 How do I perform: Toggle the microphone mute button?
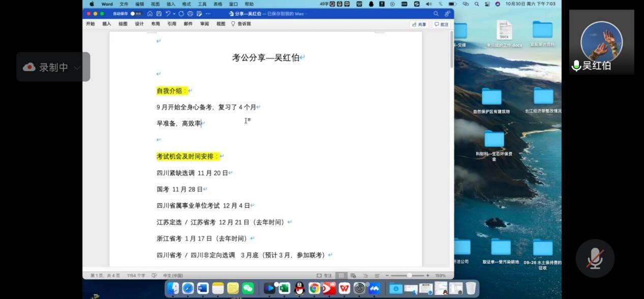(595, 258)
